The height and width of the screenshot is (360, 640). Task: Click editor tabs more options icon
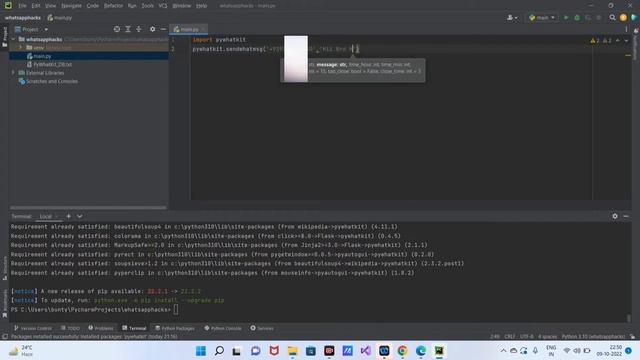click(626, 29)
